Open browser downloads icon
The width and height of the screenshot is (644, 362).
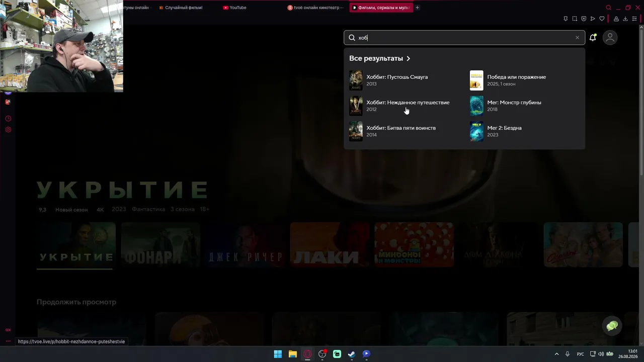click(625, 19)
